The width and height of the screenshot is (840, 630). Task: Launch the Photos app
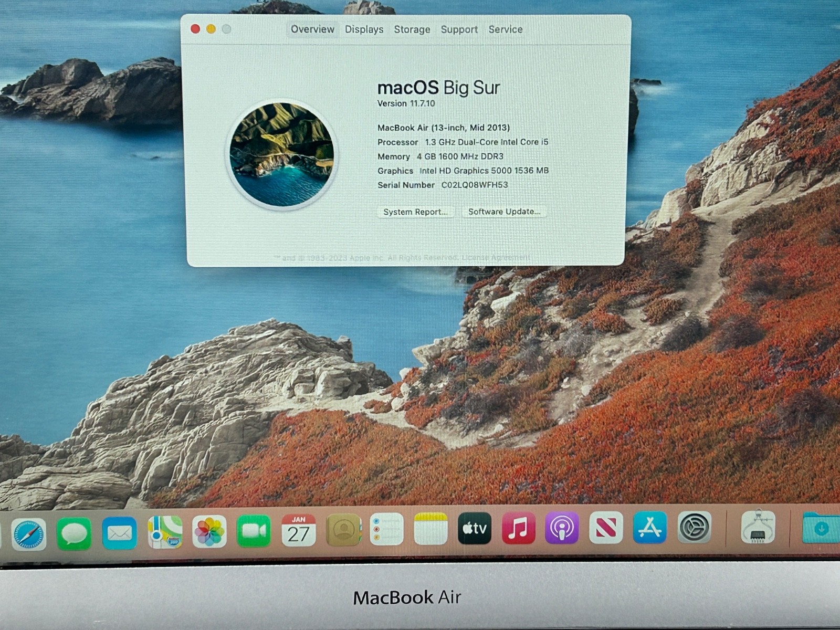coord(209,531)
